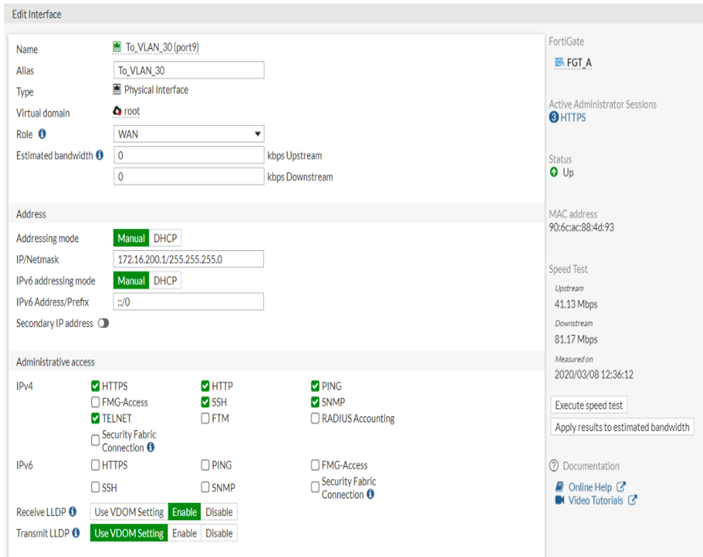Set Transmit LLDP to Enable

tap(184, 533)
